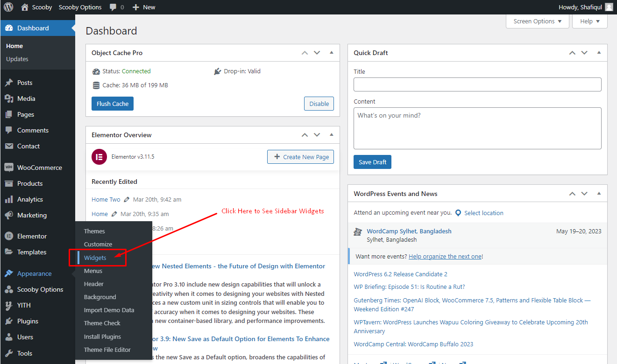The height and width of the screenshot is (364, 617).
Task: Move Object Cache Pro panel down
Action: click(x=317, y=53)
